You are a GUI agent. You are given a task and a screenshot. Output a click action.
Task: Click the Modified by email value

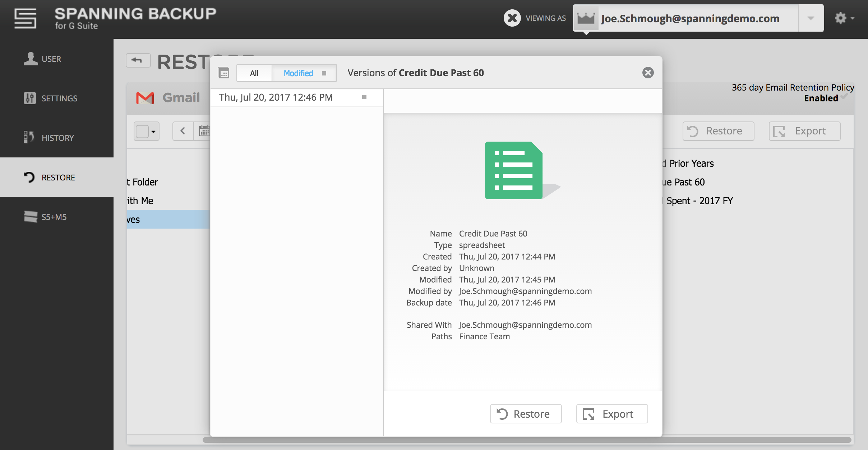tap(525, 291)
